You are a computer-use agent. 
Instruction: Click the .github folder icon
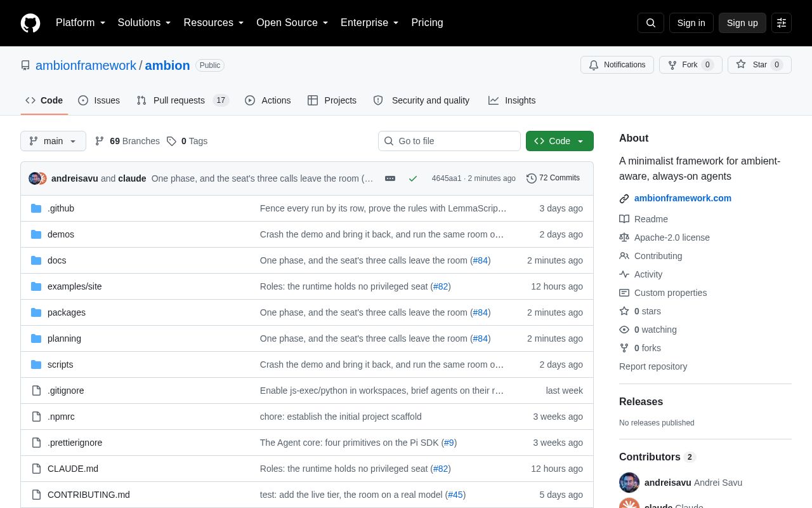click(x=36, y=208)
